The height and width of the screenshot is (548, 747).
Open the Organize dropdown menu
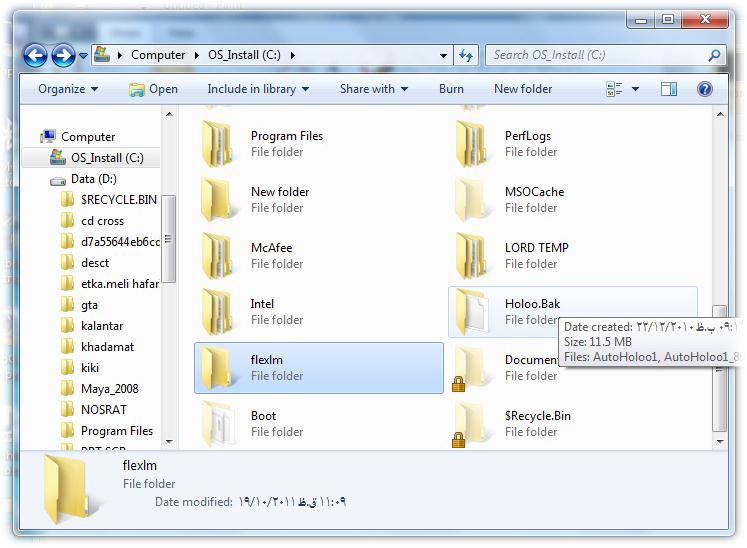point(68,89)
